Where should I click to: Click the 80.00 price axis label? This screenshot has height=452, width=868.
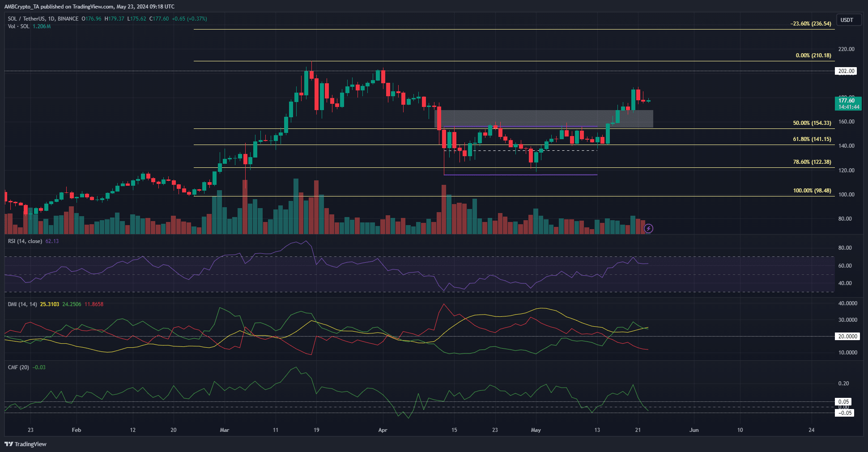pyautogui.click(x=845, y=219)
